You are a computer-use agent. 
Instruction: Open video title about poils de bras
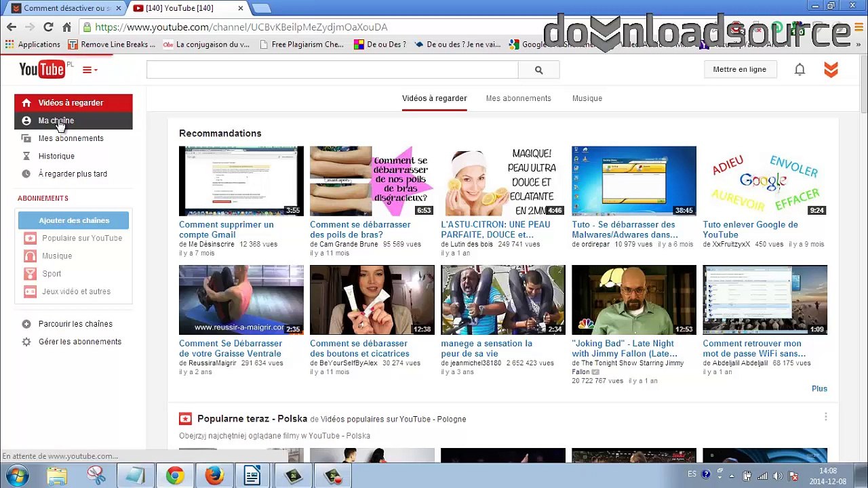[x=360, y=230]
